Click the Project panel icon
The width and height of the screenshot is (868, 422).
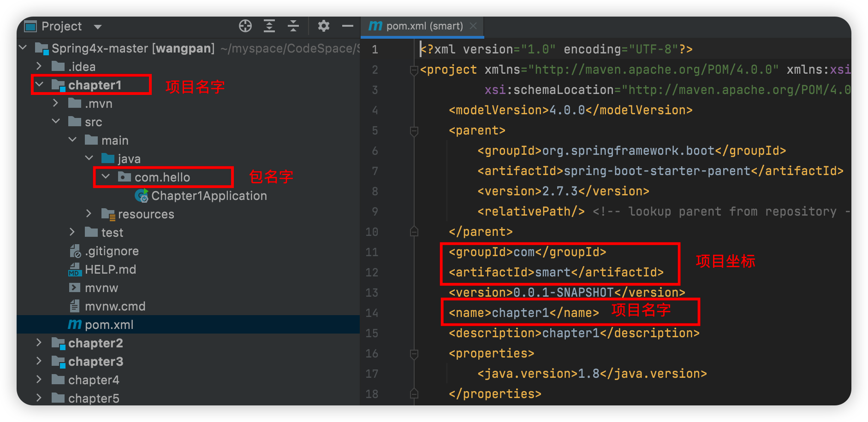tap(30, 26)
